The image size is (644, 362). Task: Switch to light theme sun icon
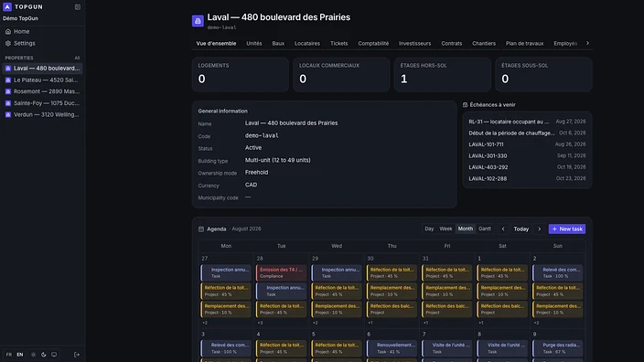click(x=33, y=355)
